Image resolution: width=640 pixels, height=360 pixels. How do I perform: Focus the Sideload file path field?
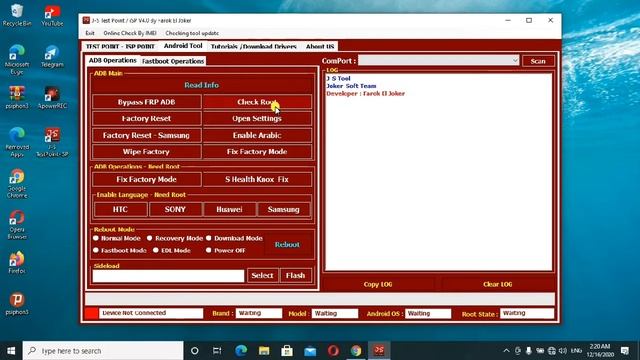click(x=168, y=276)
